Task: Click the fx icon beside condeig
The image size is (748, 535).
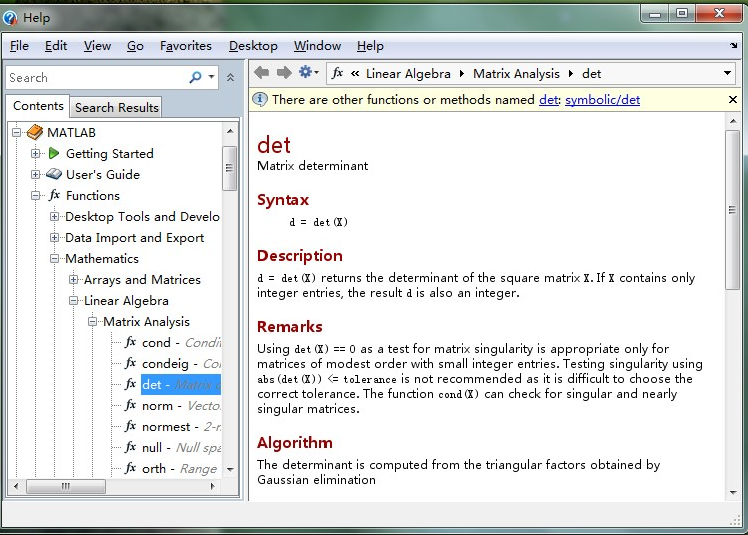Action: 131,363
